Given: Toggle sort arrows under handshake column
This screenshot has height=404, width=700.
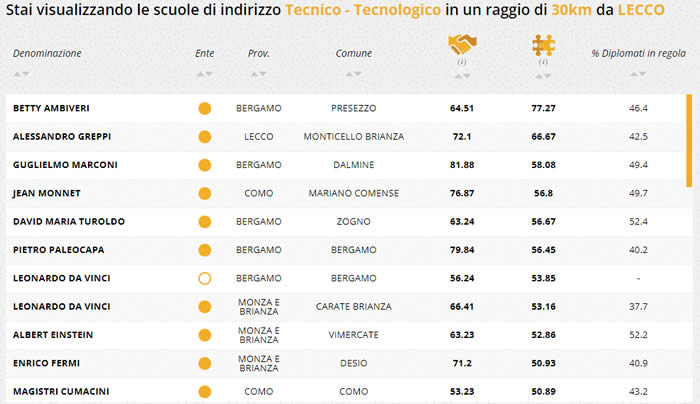Looking at the screenshot, I should click(462, 76).
